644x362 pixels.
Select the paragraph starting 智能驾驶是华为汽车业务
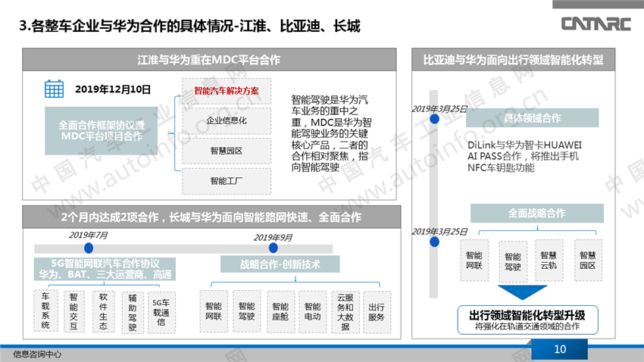click(331, 133)
